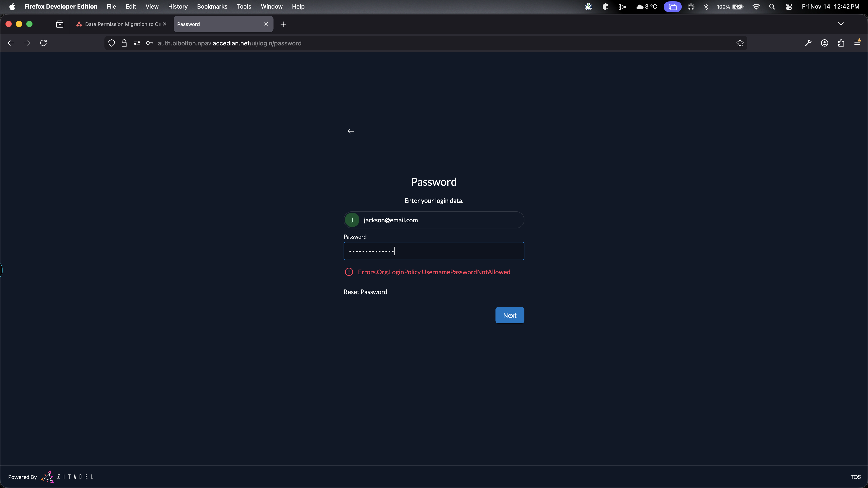Open the extensions puzzle icon
Screen dimensions: 868x488
pyautogui.click(x=841, y=43)
